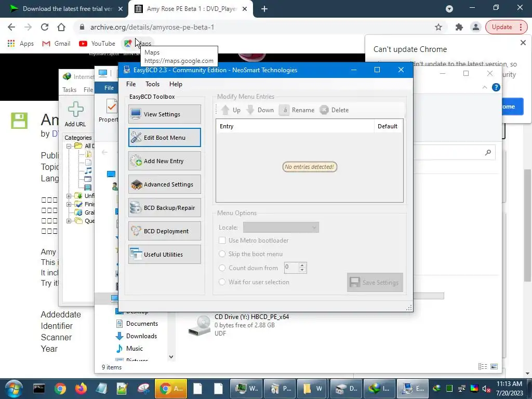The width and height of the screenshot is (532, 399).
Task: Expand Queues category in IDM
Action: pos(69,221)
